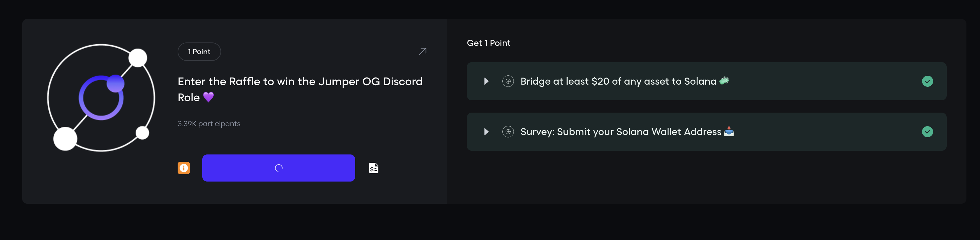Screen dimensions: 980x240
Task: Click the 1 Point badge
Action: 199,52
